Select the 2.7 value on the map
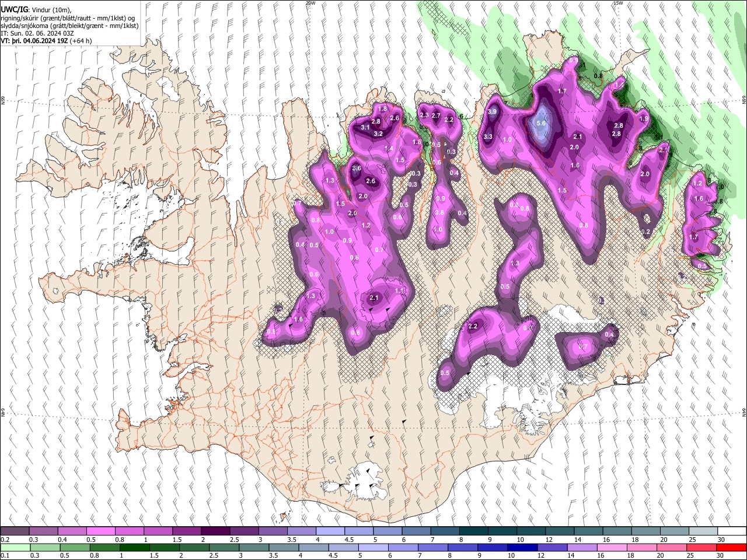 pyautogui.click(x=436, y=116)
